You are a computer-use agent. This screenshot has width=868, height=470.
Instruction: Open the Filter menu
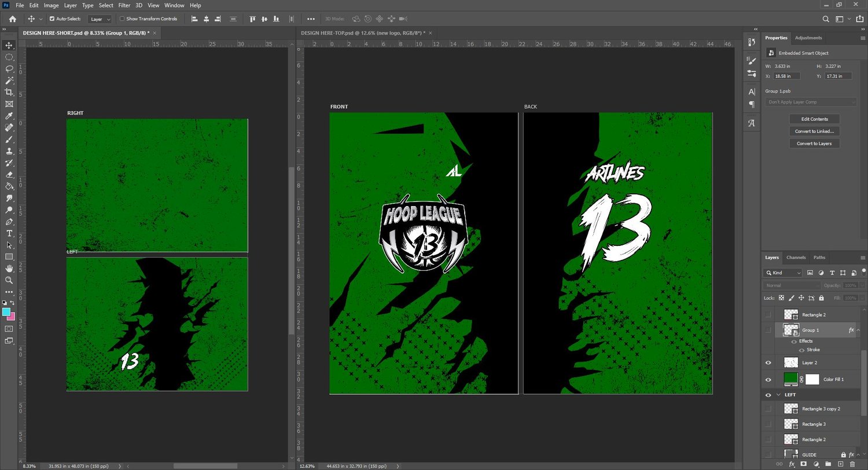pyautogui.click(x=124, y=5)
